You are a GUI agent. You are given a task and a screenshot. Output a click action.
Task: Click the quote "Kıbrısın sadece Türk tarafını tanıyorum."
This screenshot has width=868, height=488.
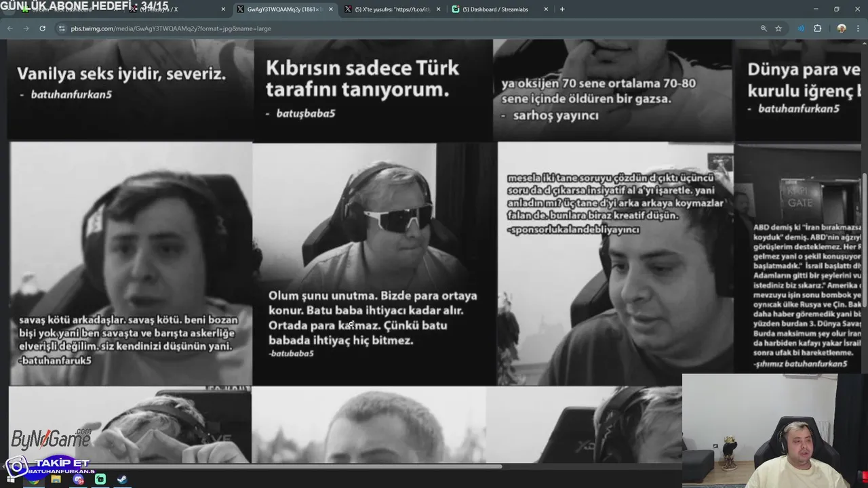tap(362, 79)
